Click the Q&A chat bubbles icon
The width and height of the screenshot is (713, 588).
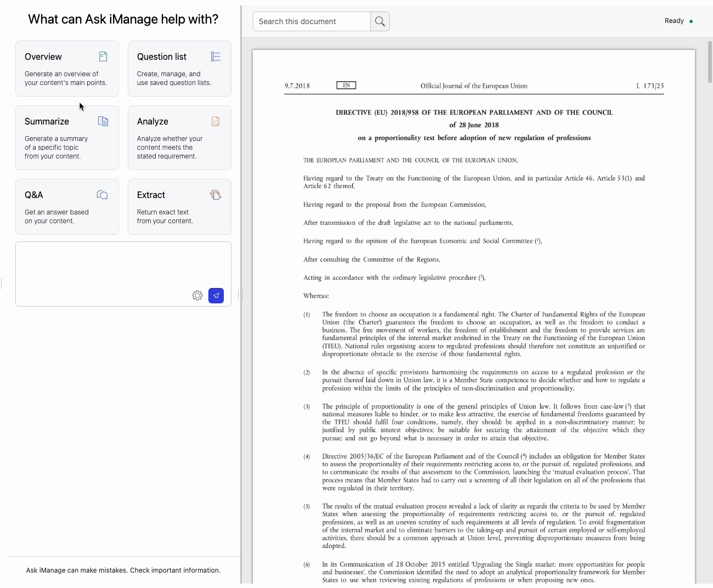[102, 195]
